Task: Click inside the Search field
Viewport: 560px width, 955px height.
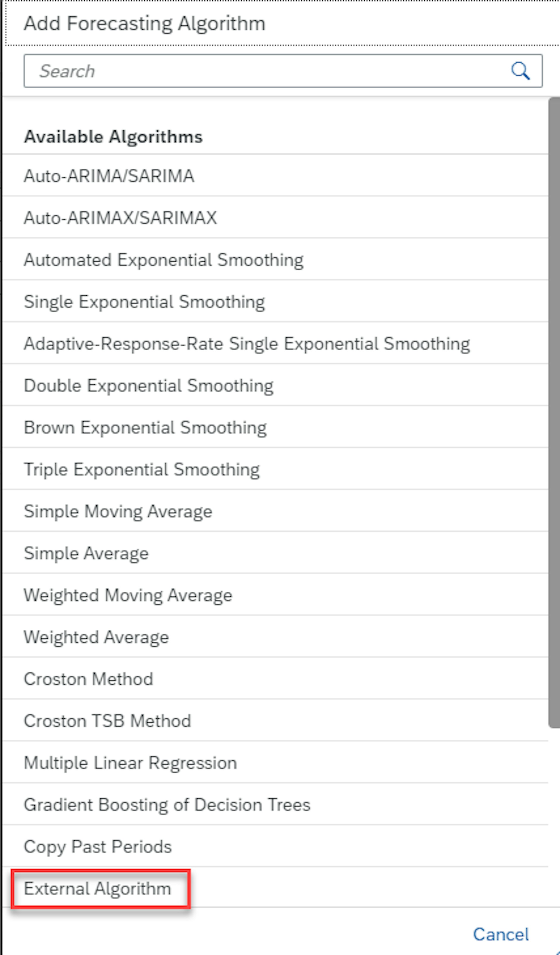Action: (x=227, y=71)
